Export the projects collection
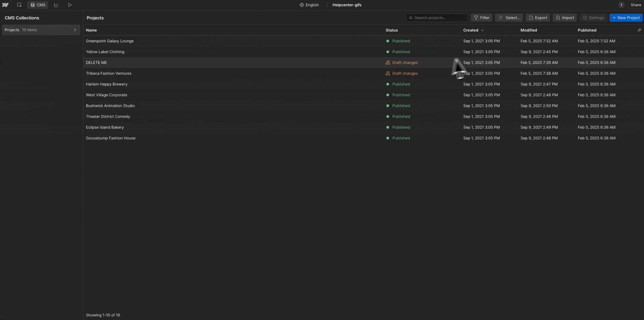 click(x=538, y=18)
